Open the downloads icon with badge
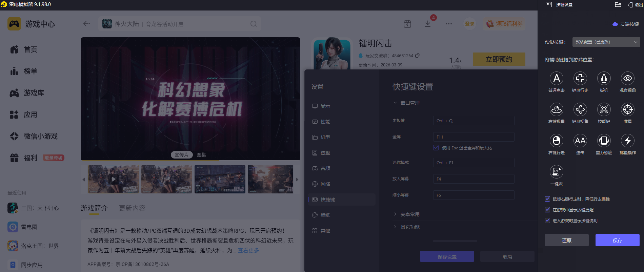 click(x=428, y=24)
